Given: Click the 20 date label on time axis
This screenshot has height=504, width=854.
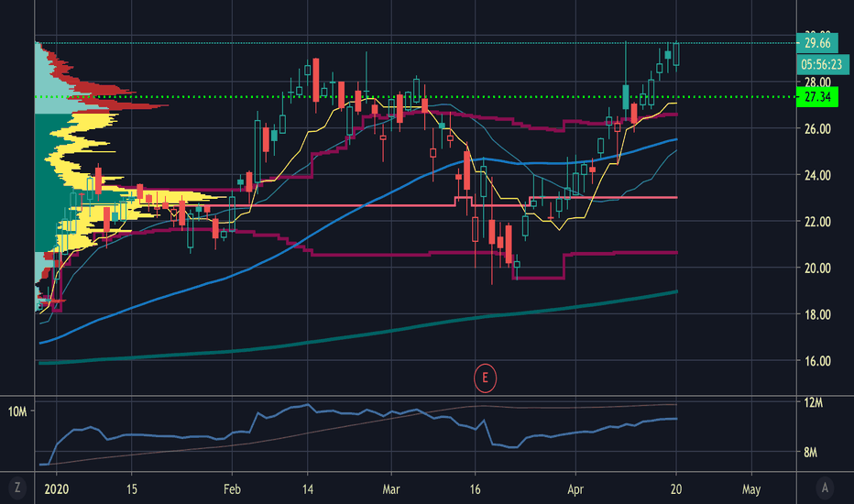Looking at the screenshot, I should [x=676, y=489].
